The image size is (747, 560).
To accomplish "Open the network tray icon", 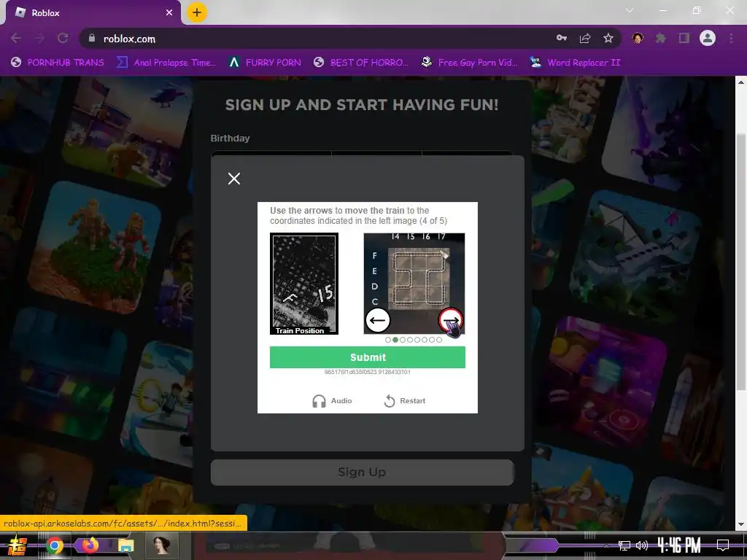I will pos(624,545).
